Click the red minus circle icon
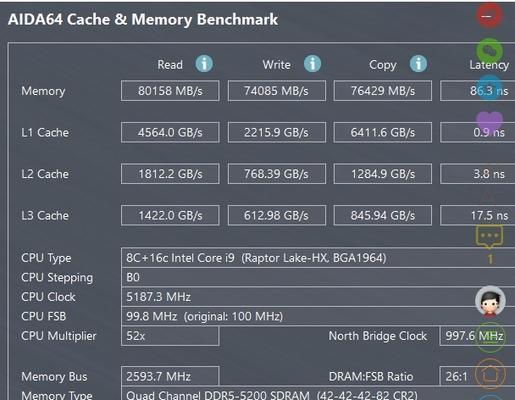This screenshot has height=400, width=515. (x=489, y=16)
